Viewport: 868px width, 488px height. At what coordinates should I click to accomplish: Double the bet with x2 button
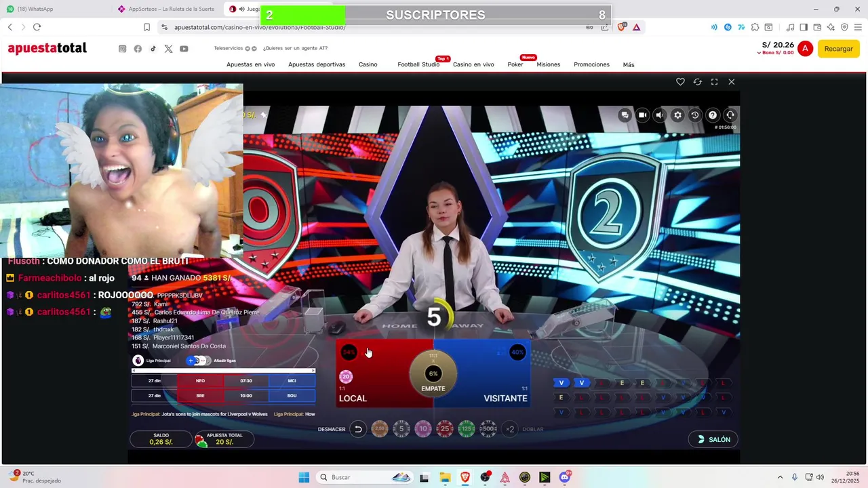click(510, 429)
